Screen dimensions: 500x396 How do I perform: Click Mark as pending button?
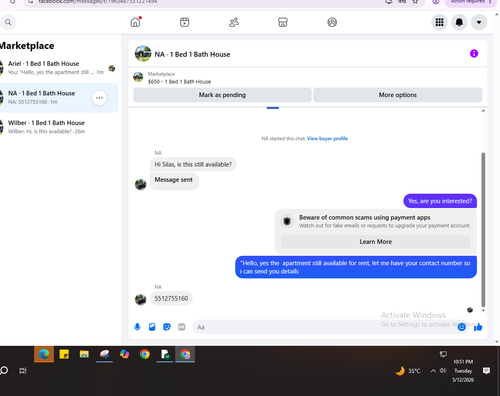pos(222,95)
